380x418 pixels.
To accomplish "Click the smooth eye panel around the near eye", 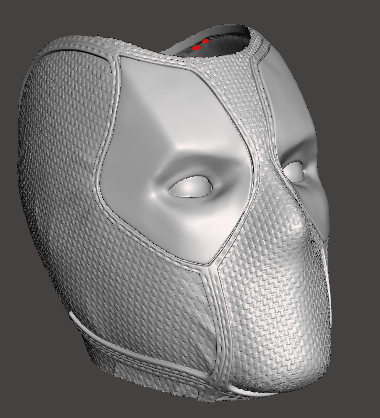I will pos(177,160).
